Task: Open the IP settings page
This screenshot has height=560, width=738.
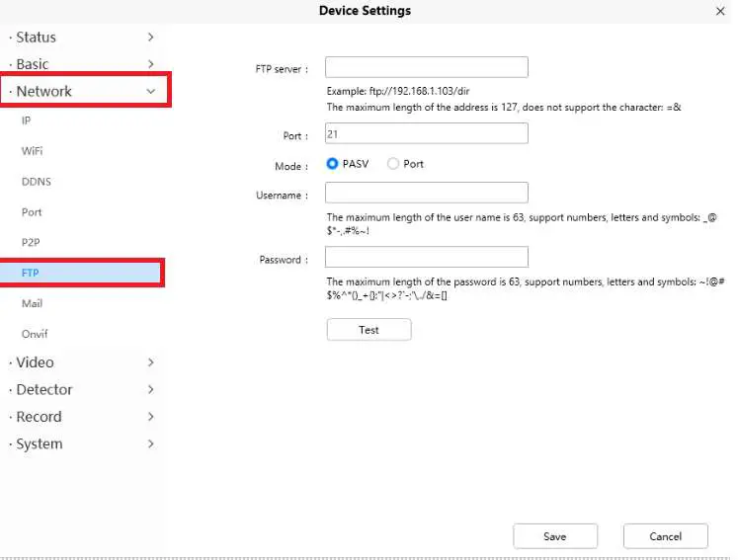Action: [x=27, y=120]
